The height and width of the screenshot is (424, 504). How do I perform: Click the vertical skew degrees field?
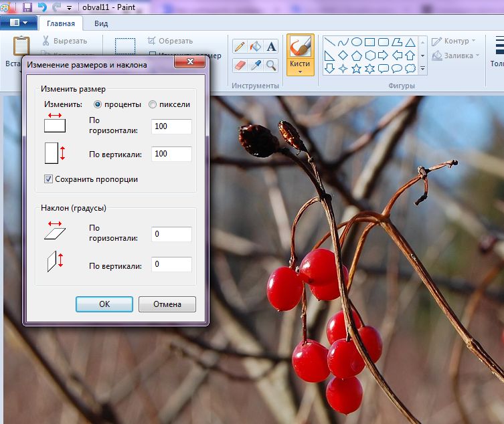pyautogui.click(x=171, y=264)
